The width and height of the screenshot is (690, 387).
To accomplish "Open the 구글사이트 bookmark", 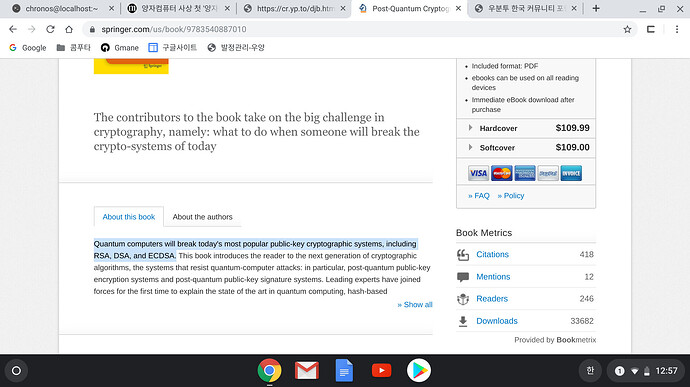I will coord(172,48).
